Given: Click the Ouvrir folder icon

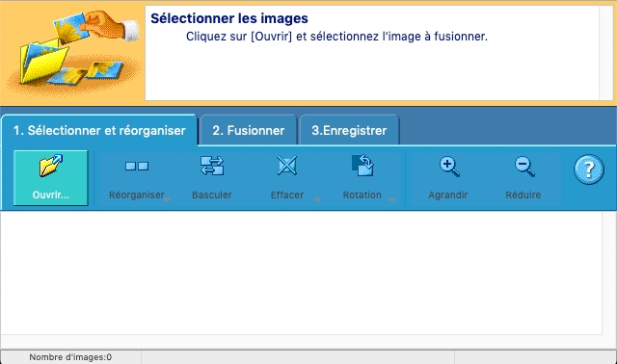Looking at the screenshot, I should [51, 165].
